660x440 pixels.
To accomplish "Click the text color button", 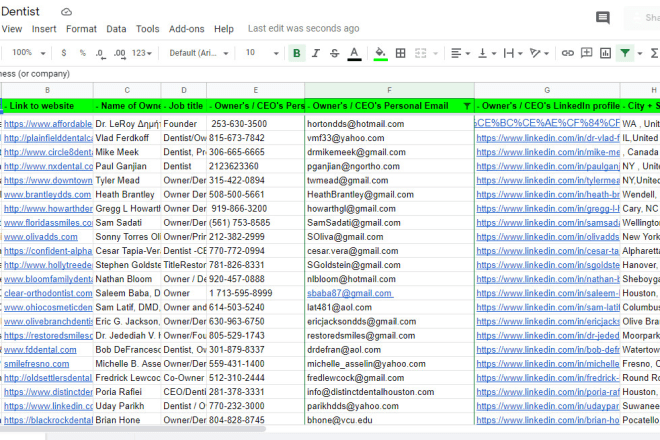I will [x=354, y=53].
